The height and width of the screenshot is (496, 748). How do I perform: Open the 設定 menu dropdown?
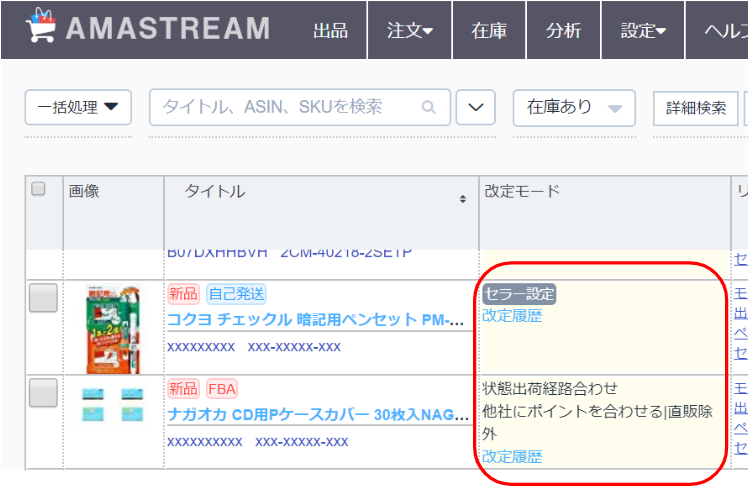(x=643, y=31)
